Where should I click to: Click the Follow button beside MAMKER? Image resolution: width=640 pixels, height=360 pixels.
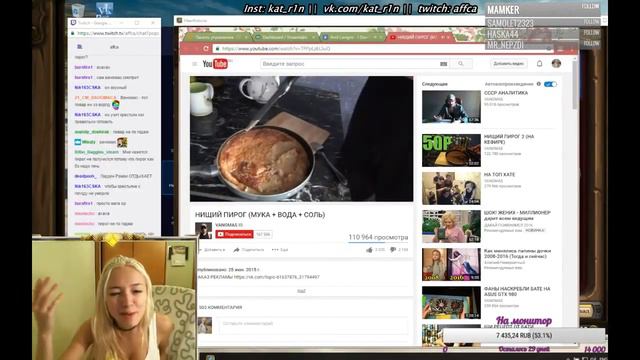pos(590,7)
